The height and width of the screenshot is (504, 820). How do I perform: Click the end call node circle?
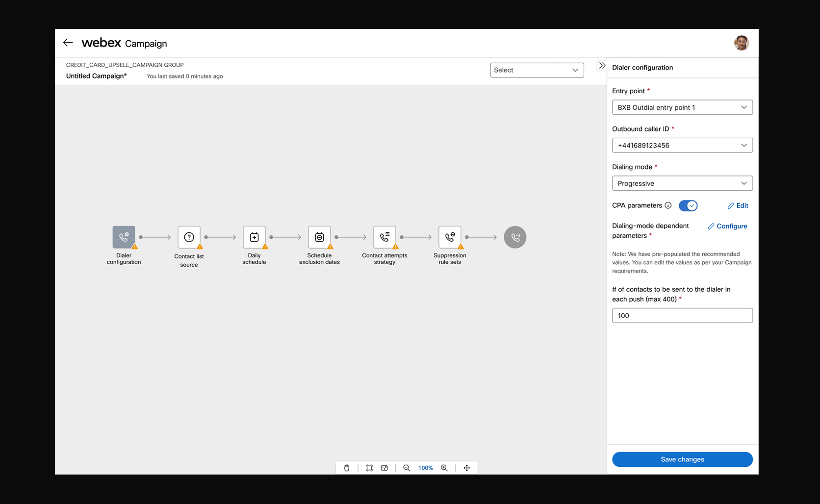click(515, 237)
